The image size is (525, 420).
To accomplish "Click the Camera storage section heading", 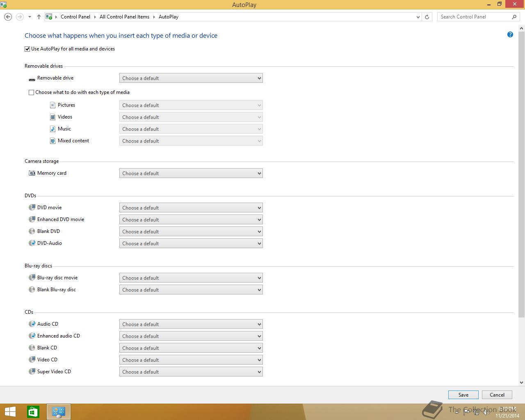I will click(42, 161).
